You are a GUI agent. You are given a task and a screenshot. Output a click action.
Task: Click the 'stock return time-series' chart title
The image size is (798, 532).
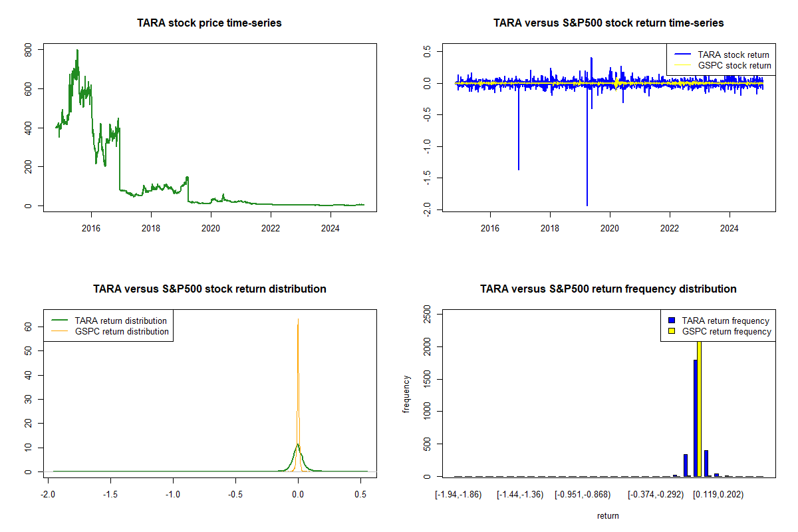coord(608,23)
